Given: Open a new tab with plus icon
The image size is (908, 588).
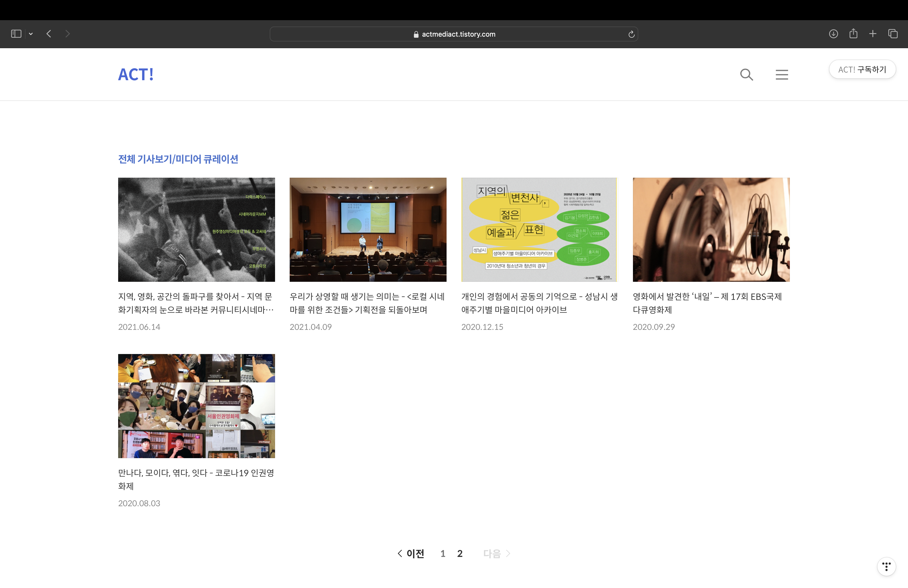Looking at the screenshot, I should 872,34.
